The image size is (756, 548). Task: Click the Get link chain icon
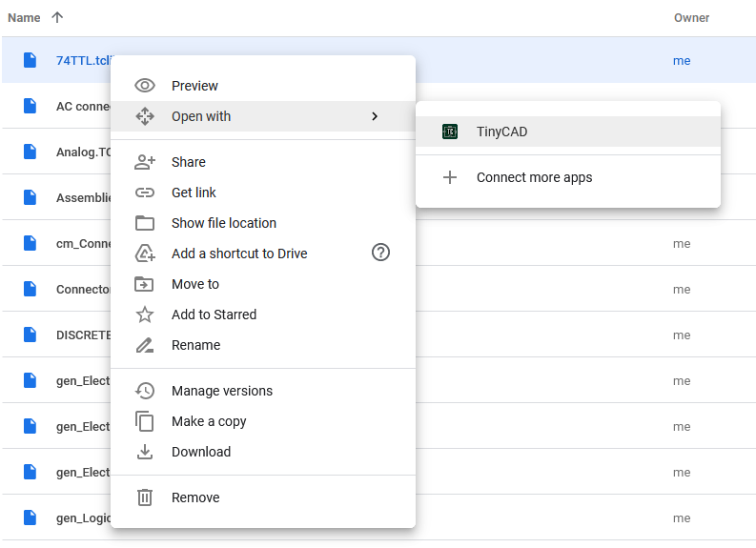coord(145,193)
